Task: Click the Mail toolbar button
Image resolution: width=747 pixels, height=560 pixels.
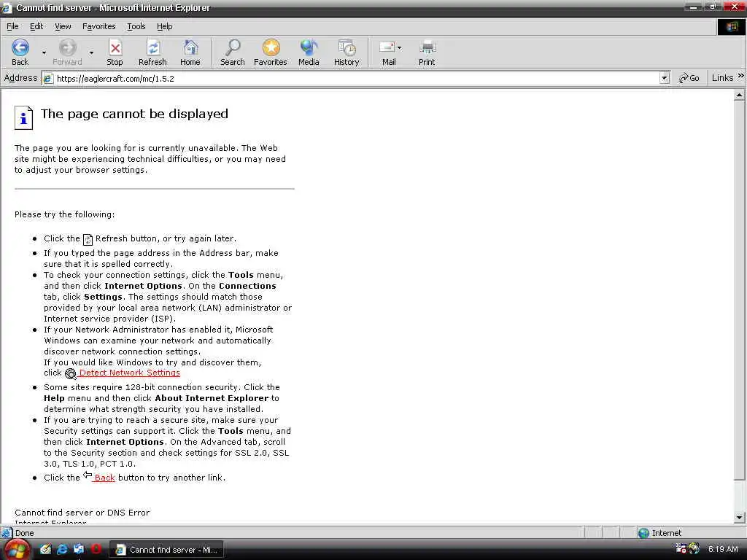Action: (x=389, y=52)
